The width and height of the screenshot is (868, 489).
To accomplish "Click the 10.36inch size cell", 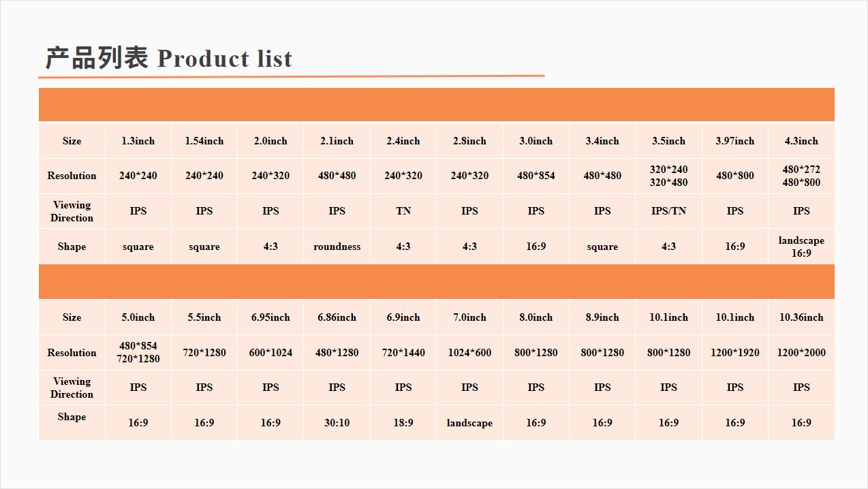I will point(801,317).
